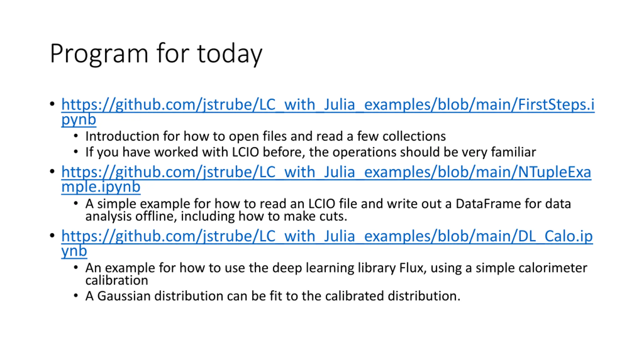Click the wrapped 'pynb' ending of FirstSteps link
Viewport: 644px width, 362px height.
click(79, 119)
